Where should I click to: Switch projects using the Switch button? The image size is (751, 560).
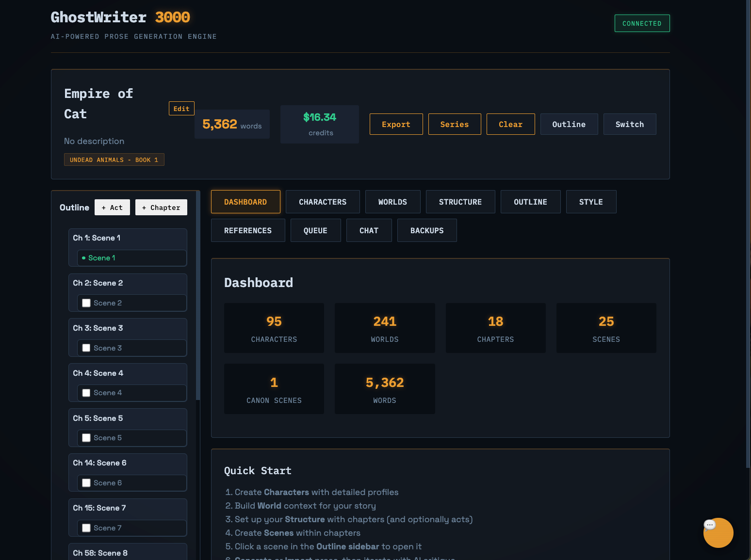[630, 124]
